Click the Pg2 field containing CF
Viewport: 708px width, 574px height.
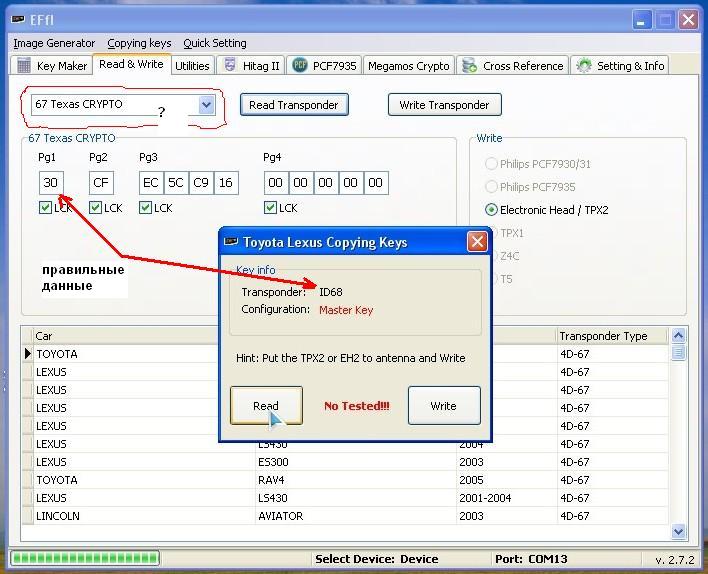(101, 182)
